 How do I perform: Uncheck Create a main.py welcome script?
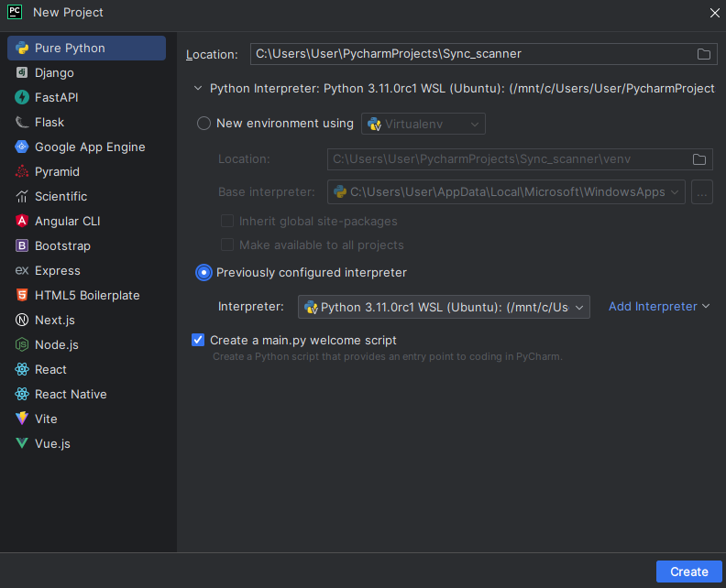pyautogui.click(x=198, y=340)
